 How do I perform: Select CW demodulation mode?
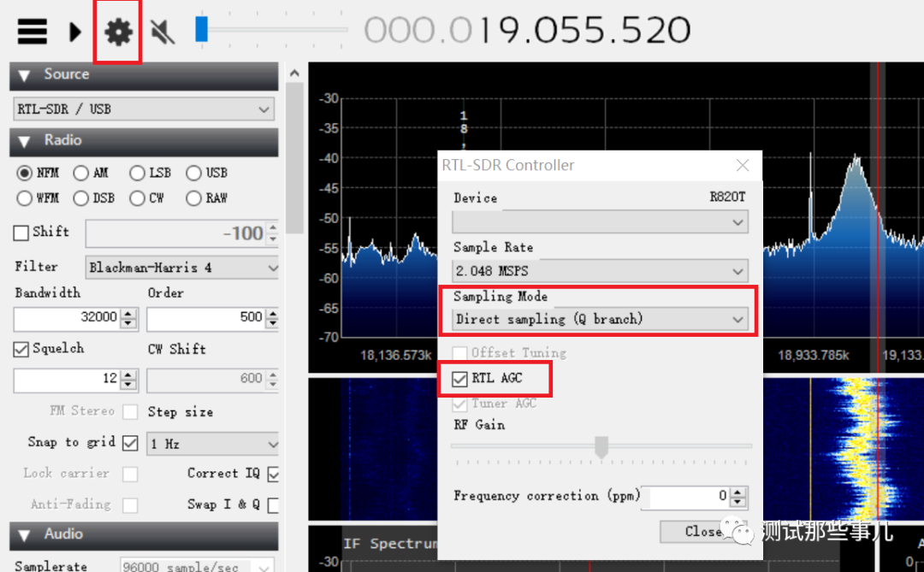(x=137, y=198)
